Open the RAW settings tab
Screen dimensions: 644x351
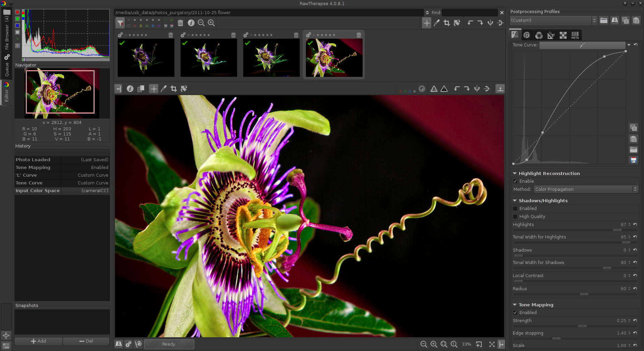[x=563, y=35]
